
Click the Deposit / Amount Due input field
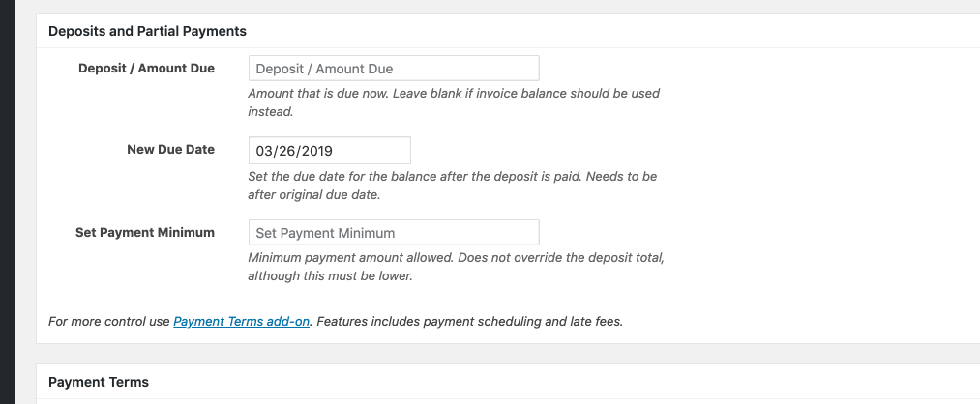coord(393,69)
